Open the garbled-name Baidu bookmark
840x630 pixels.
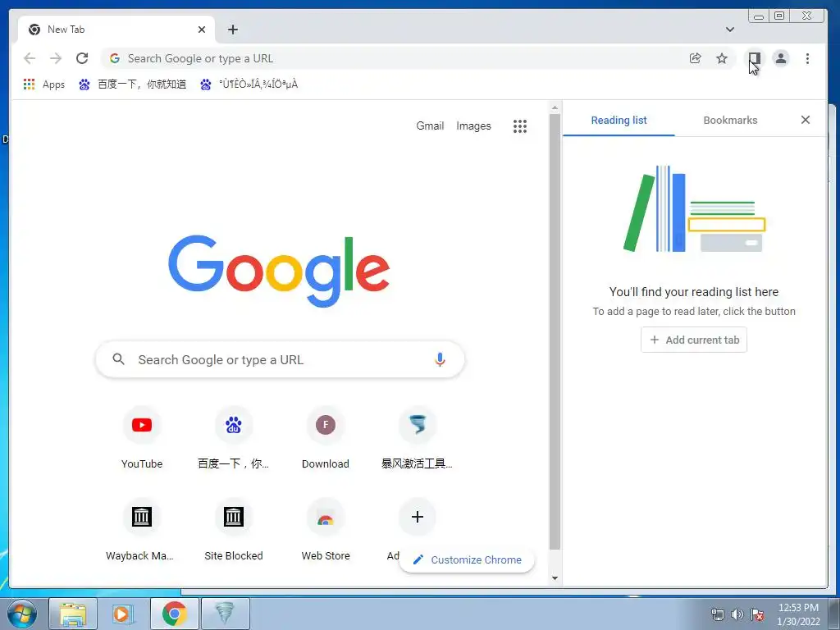coord(249,84)
